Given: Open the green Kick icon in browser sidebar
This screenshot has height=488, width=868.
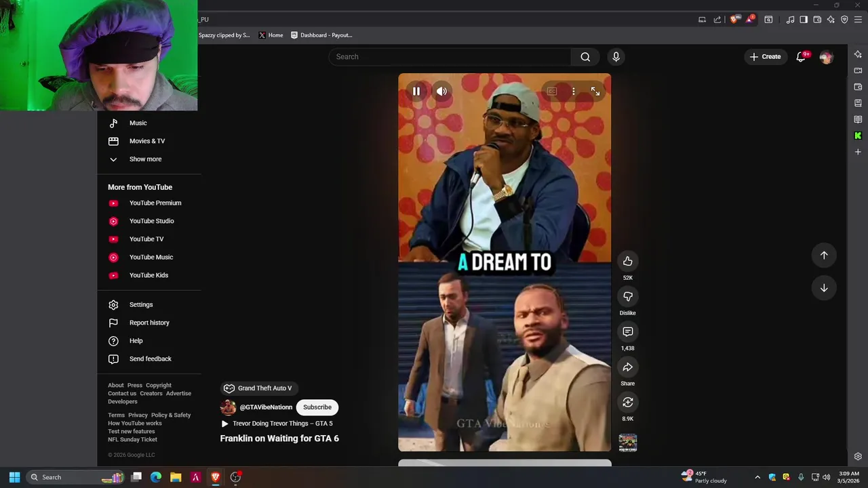Looking at the screenshot, I should 858,136.
